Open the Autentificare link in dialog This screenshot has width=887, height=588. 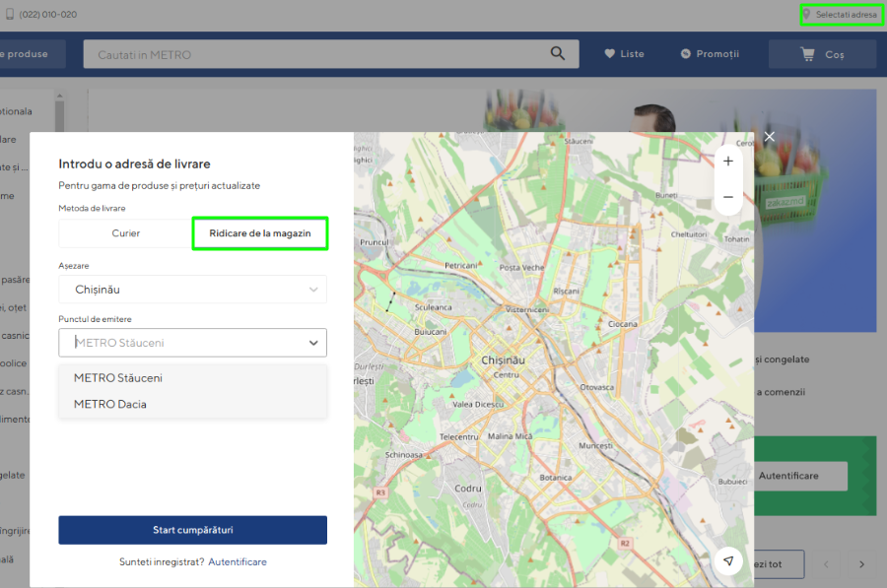tap(238, 561)
